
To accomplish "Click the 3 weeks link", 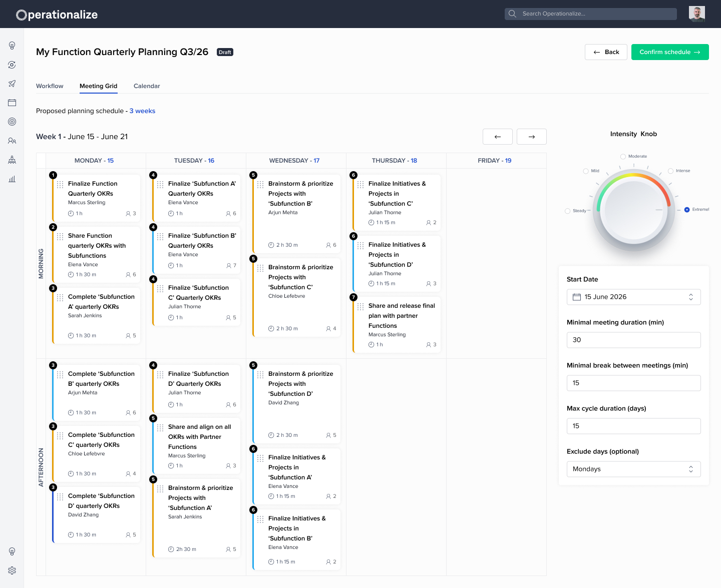I will [x=142, y=111].
